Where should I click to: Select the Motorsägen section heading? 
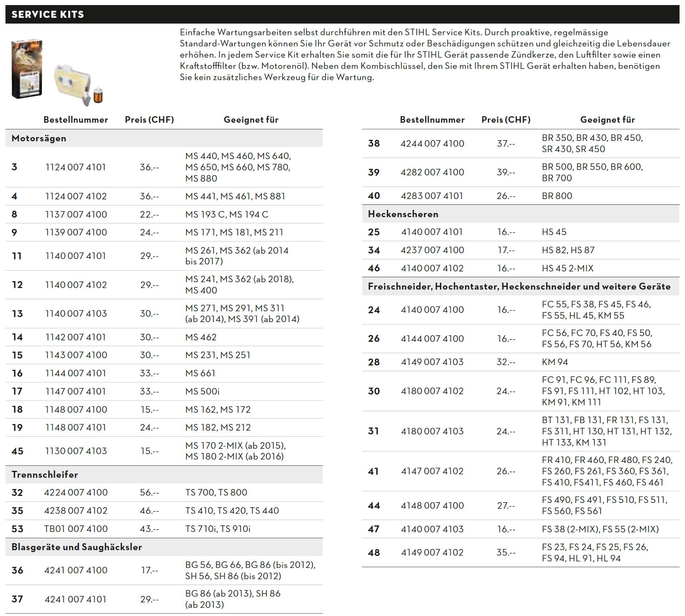pos(39,138)
